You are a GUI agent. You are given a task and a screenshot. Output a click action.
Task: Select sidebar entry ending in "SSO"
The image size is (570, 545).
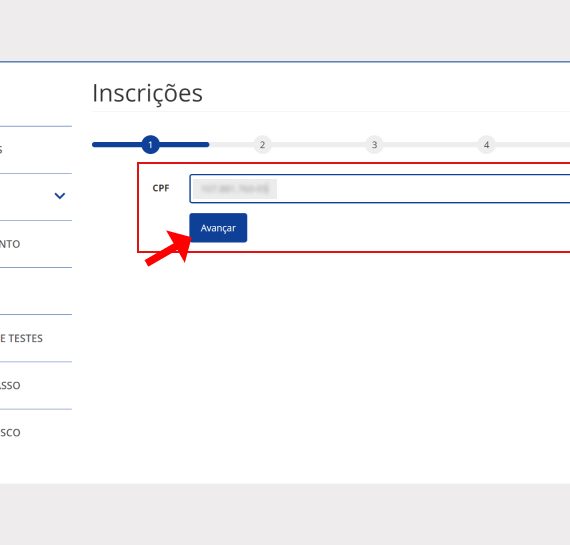pos(10,385)
